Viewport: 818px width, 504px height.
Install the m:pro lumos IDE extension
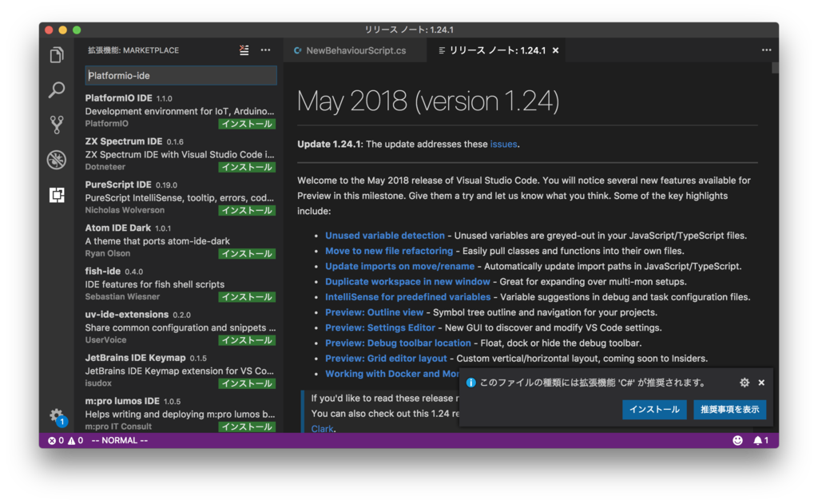(x=247, y=427)
